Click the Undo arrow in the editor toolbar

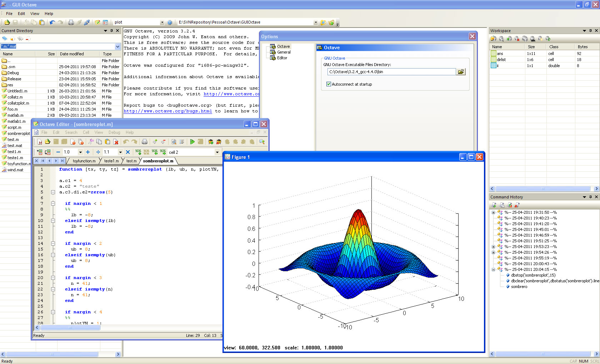click(x=125, y=142)
